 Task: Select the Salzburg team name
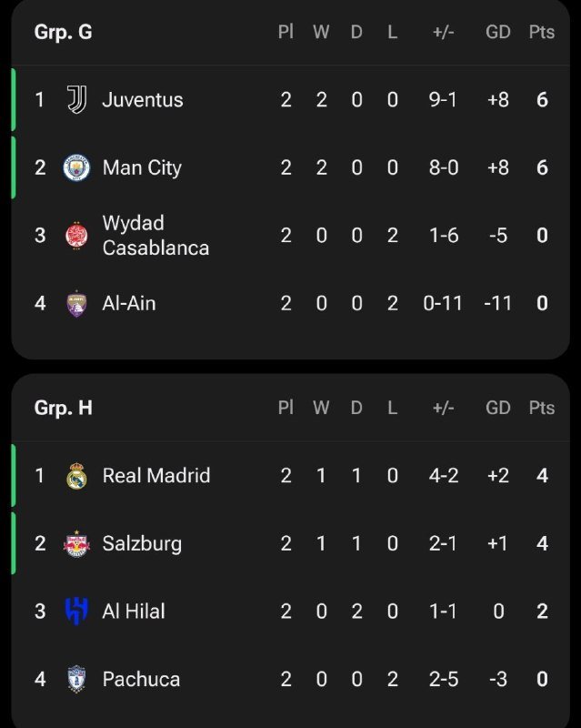(x=142, y=544)
